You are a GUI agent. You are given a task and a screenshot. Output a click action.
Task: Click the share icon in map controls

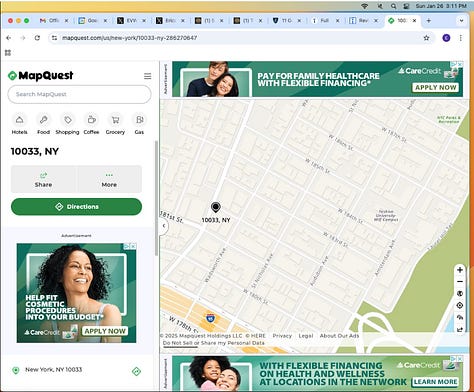(460, 329)
